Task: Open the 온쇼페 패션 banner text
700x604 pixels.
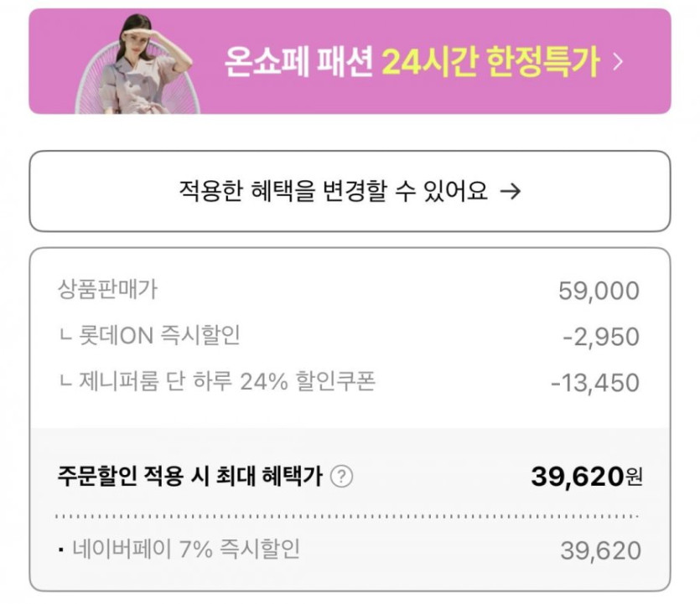Action: click(x=298, y=63)
